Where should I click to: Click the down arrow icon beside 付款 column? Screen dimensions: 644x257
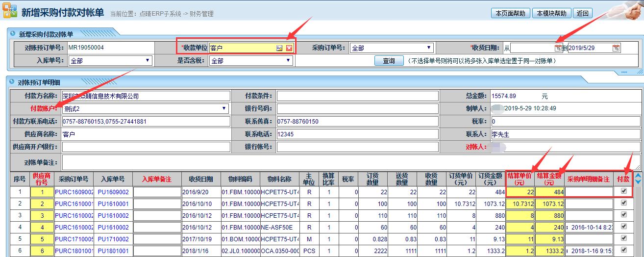(638, 182)
